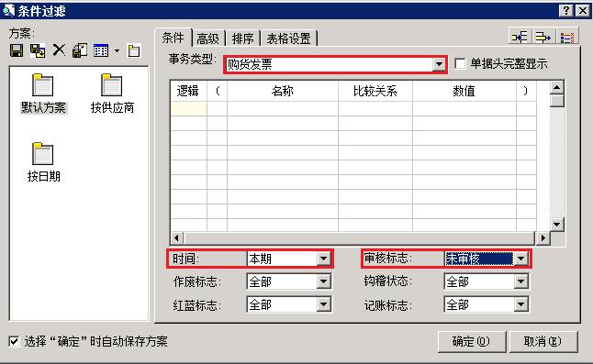
Task: Toggle 选择确定时自动保存方案 checkbox
Action: pos(14,341)
